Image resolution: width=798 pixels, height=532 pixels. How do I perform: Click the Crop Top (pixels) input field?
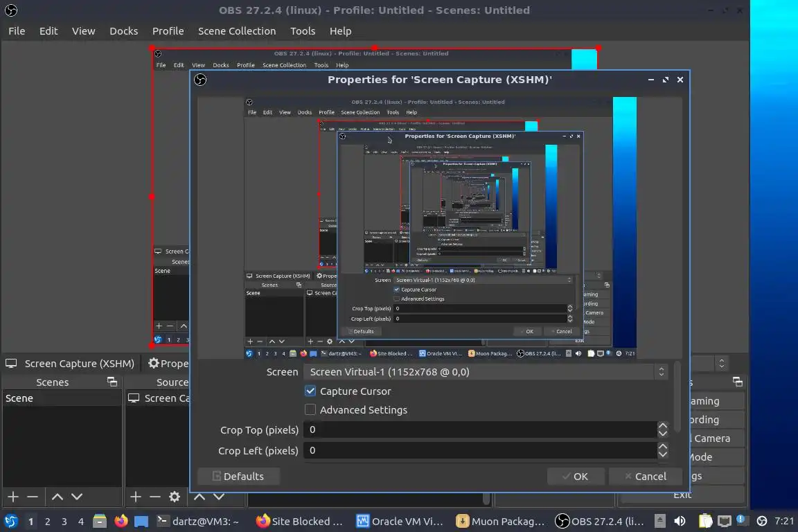[x=480, y=429]
